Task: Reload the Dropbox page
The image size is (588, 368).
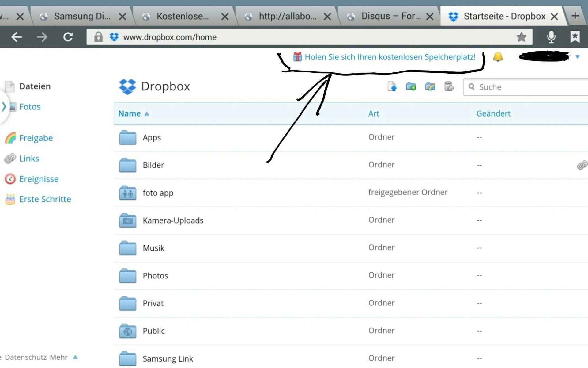Action: pyautogui.click(x=68, y=37)
